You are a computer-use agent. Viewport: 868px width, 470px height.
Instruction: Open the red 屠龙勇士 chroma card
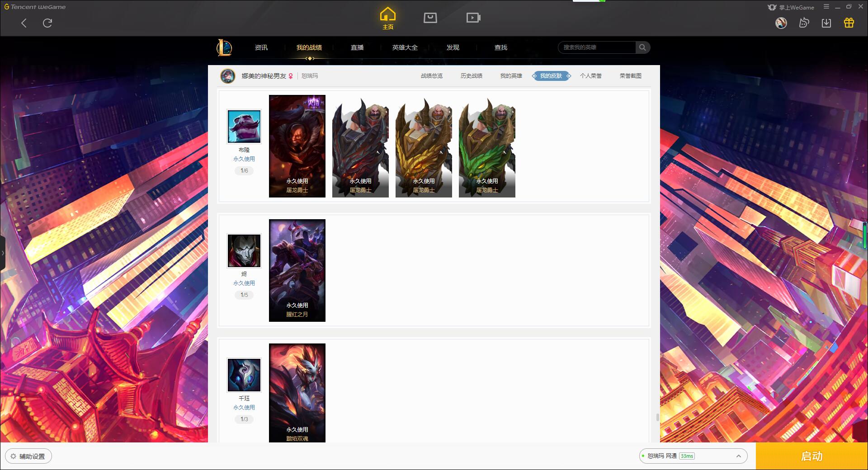pyautogui.click(x=360, y=146)
